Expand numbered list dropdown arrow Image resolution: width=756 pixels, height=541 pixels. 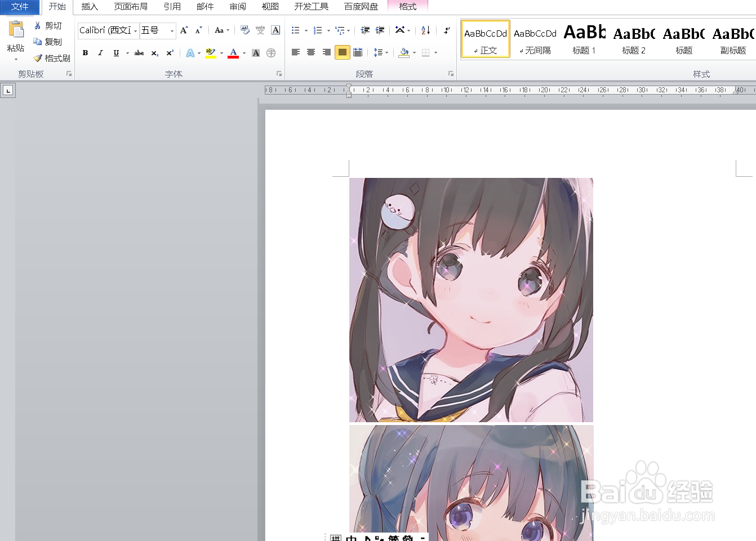click(328, 30)
